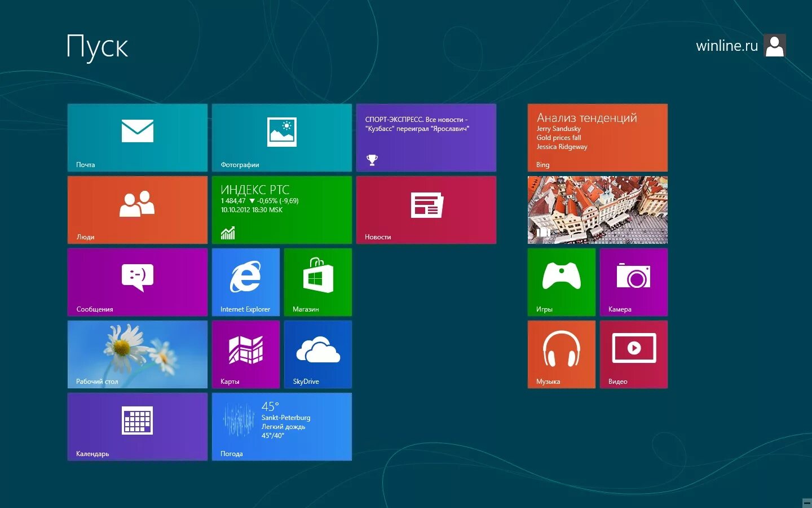
Task: Open the Погода weather tile
Action: tap(282, 427)
